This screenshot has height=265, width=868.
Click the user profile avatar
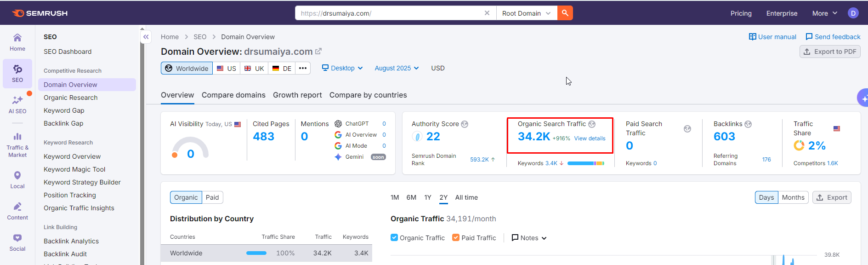point(853,13)
